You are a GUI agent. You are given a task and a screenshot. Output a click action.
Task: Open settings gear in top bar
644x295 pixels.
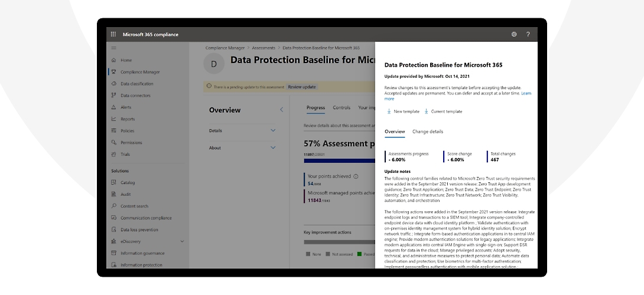coord(514,35)
